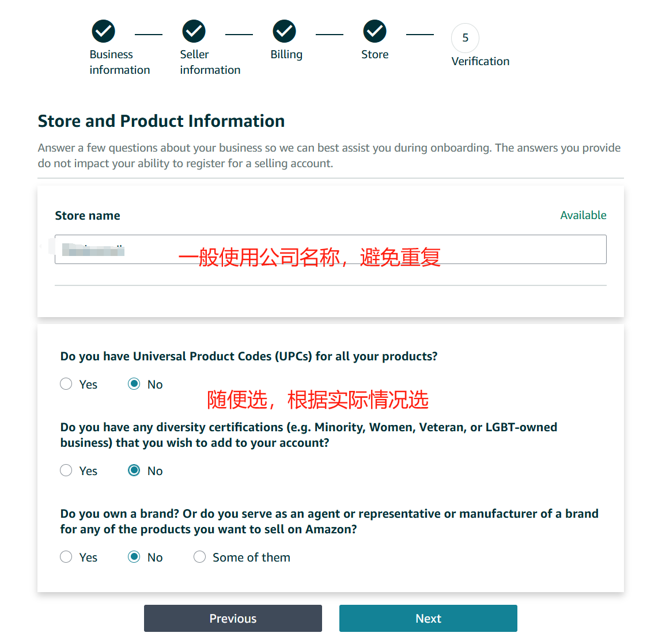This screenshot has width=662, height=644.
Task: Click the Store step checkmark icon
Action: [x=375, y=31]
